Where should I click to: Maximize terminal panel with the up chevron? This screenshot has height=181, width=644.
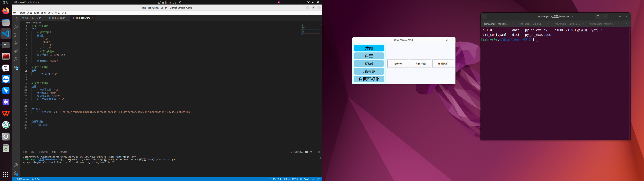pos(315,152)
